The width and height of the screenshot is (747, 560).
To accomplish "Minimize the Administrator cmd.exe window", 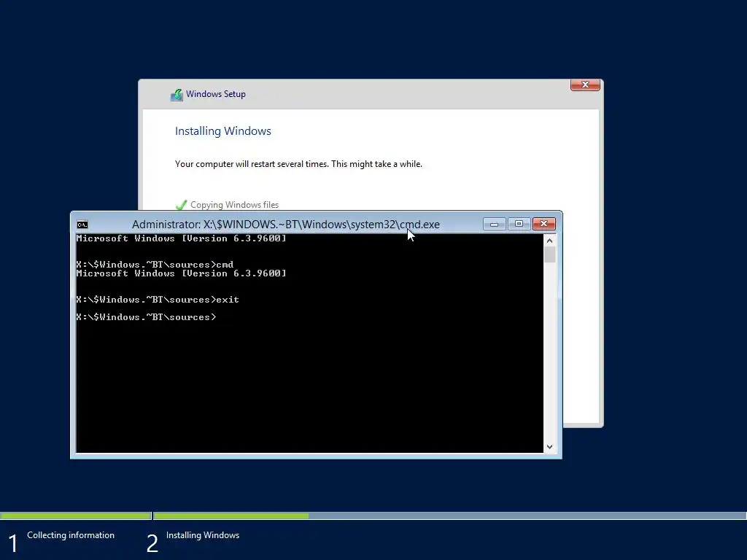I will [494, 224].
